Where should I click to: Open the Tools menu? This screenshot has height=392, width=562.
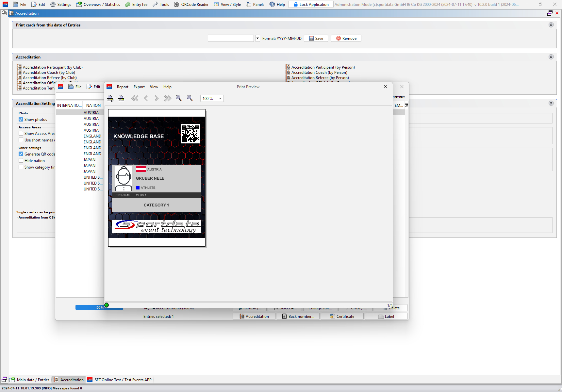tap(161, 4)
